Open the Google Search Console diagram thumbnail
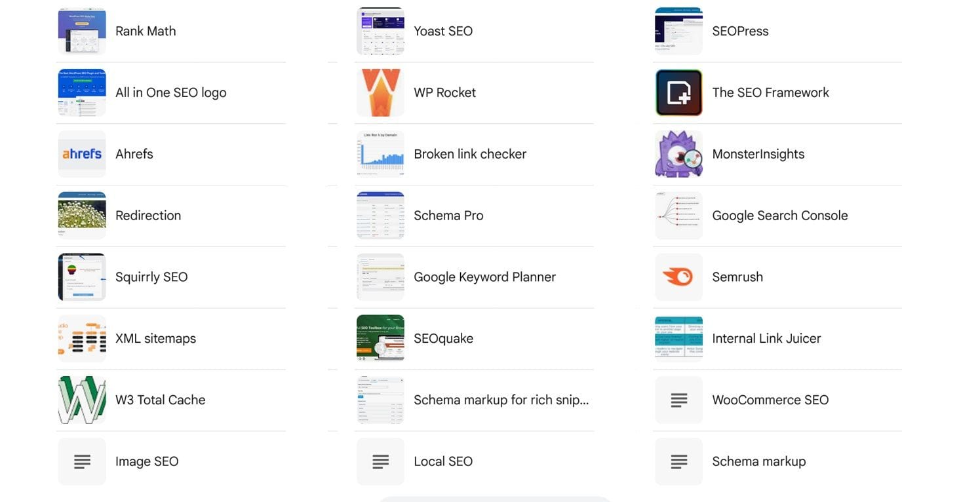Screen dimensions: 980x502 tap(678, 216)
